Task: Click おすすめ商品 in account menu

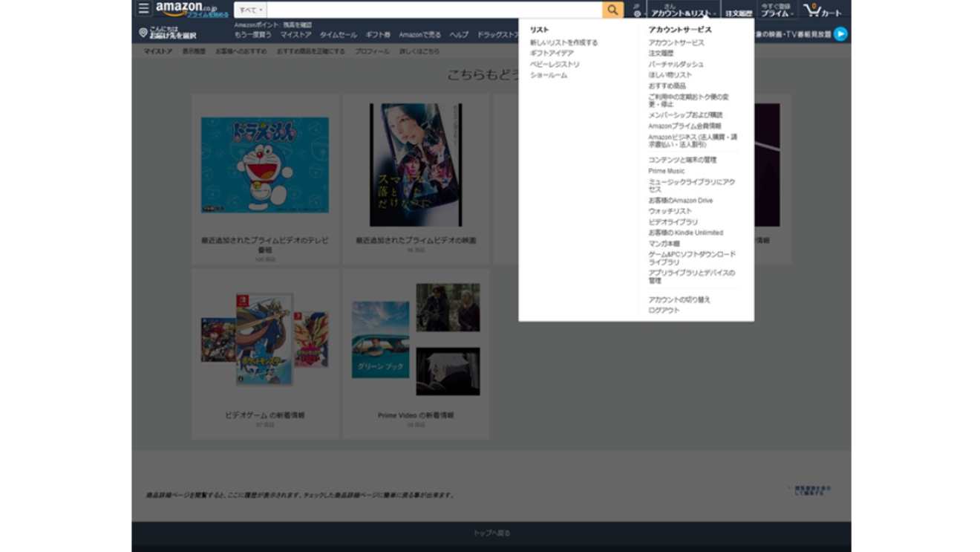Action: tap(667, 86)
